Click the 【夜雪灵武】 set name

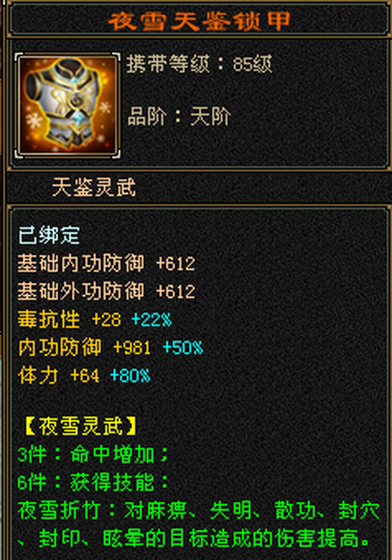click(81, 427)
